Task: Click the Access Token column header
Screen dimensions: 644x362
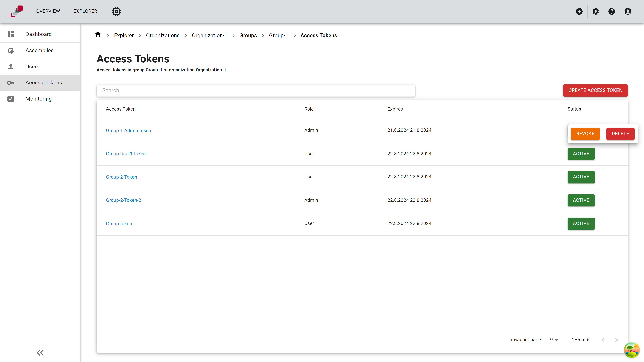Action: click(121, 109)
